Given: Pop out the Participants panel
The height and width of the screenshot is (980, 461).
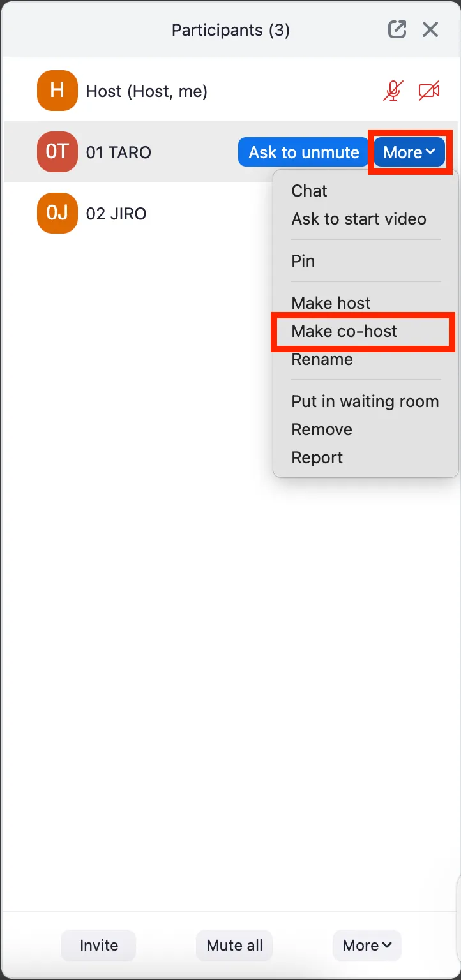Looking at the screenshot, I should click(397, 29).
